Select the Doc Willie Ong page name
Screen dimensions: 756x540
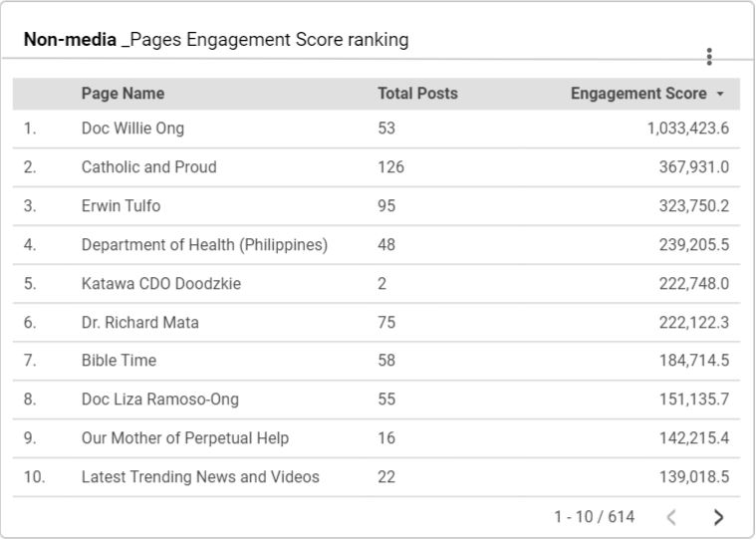(132, 129)
